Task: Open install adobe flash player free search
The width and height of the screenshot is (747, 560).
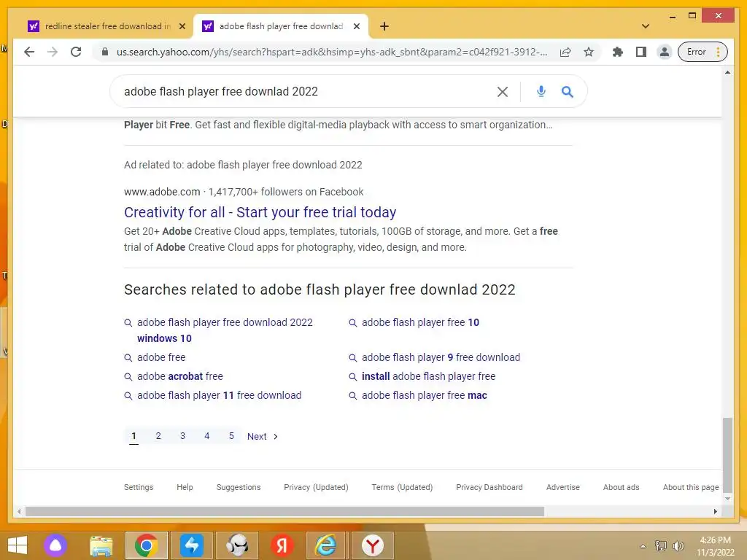Action: point(428,376)
